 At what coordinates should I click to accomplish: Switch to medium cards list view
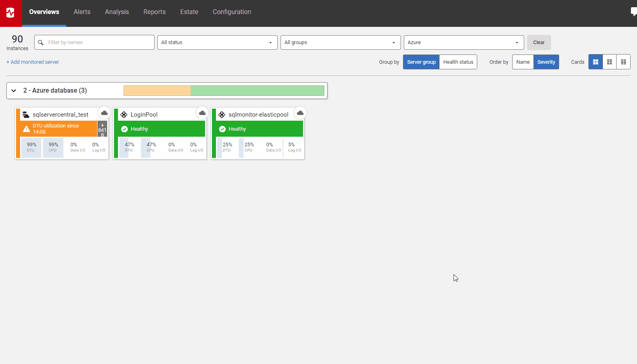click(609, 62)
